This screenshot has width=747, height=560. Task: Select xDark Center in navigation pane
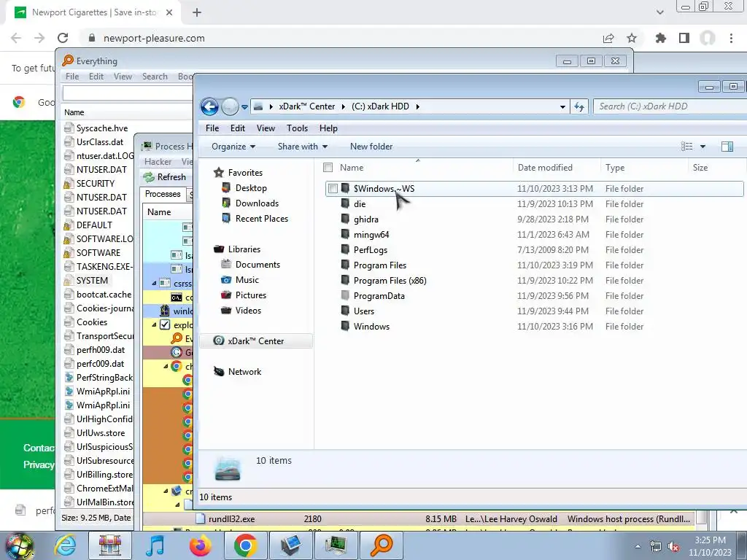click(255, 341)
